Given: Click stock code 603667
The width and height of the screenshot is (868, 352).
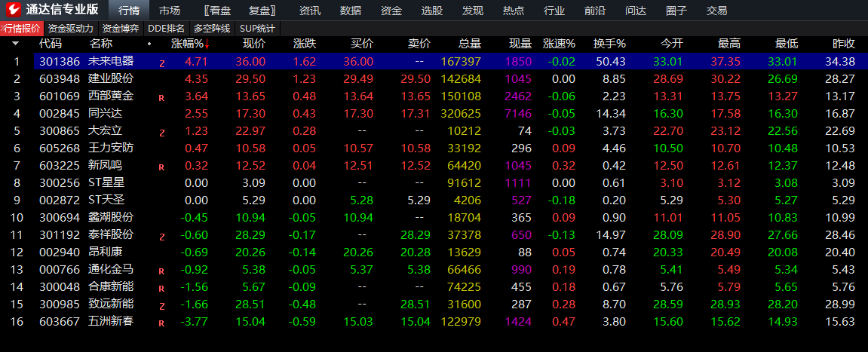Looking at the screenshot, I should pyautogui.click(x=60, y=321).
